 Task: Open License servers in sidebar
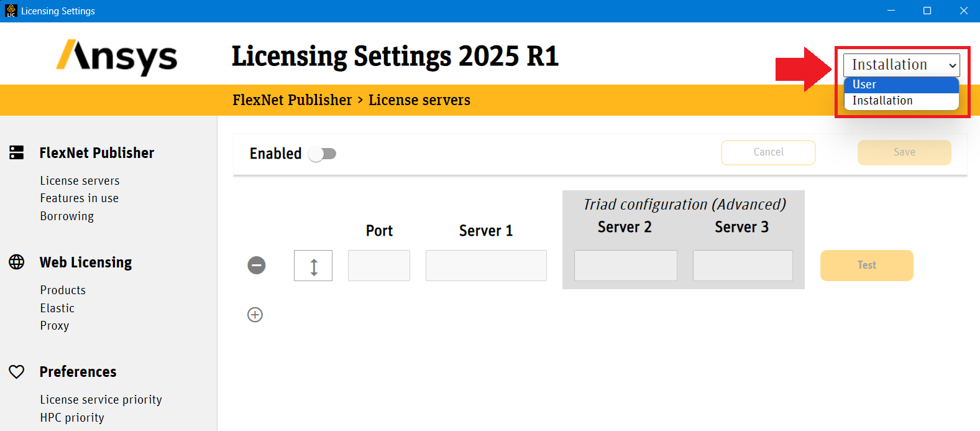(80, 181)
